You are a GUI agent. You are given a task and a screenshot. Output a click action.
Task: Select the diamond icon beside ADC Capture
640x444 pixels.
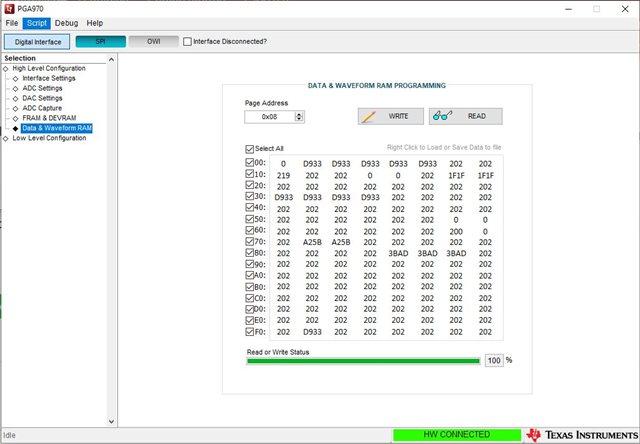coord(16,108)
